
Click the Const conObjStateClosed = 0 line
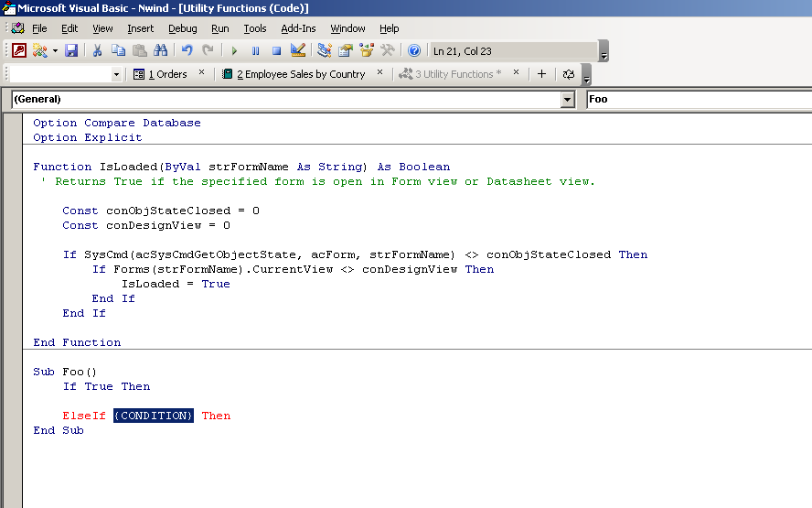tap(161, 211)
